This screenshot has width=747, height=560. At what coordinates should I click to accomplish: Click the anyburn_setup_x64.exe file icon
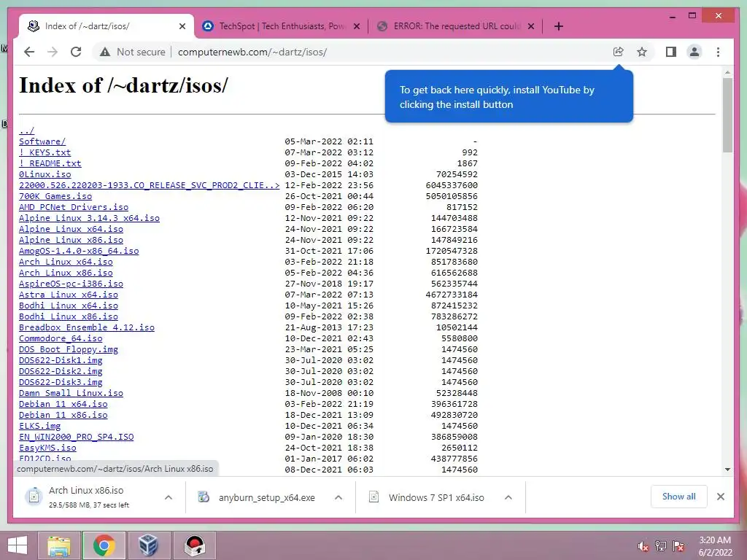pyautogui.click(x=204, y=497)
